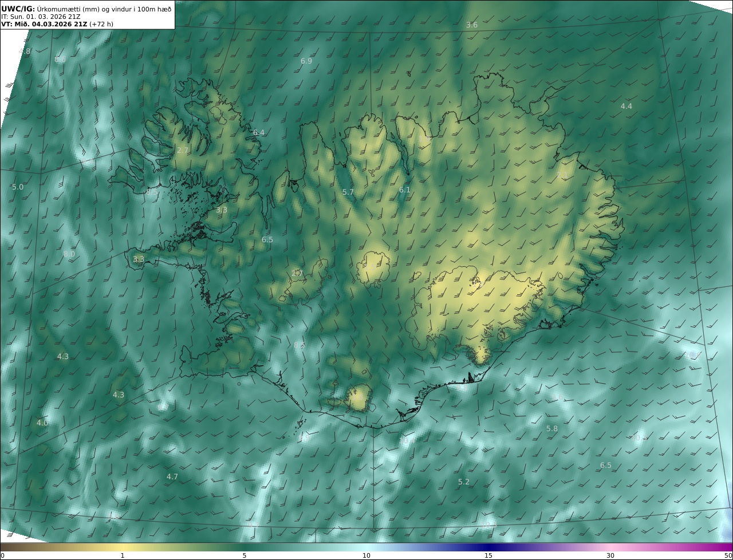Click the colorbar tick label 30
The image size is (733, 560).
610,555
